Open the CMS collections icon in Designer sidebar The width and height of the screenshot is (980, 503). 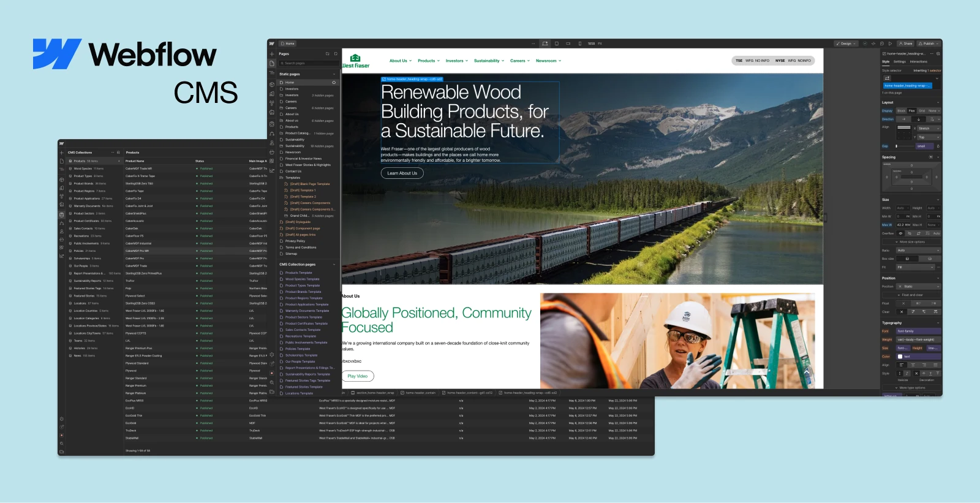[272, 124]
